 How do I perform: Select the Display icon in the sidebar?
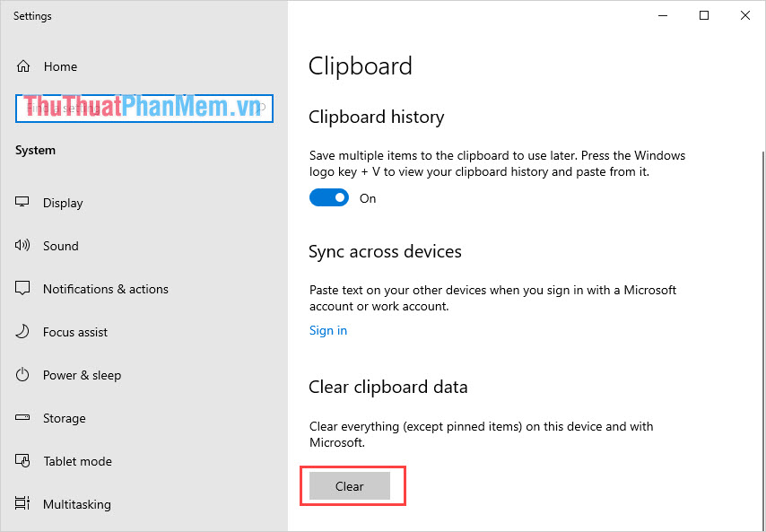(x=22, y=203)
